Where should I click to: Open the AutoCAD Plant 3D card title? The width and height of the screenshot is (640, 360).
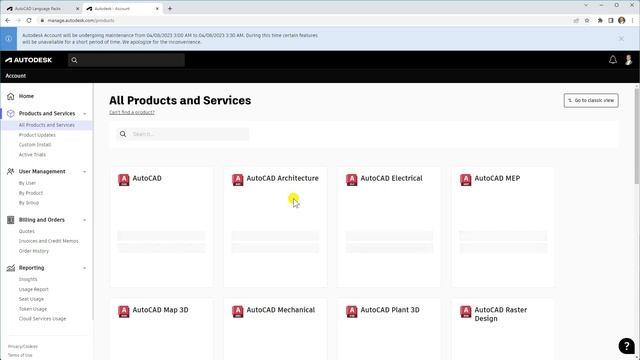click(390, 310)
